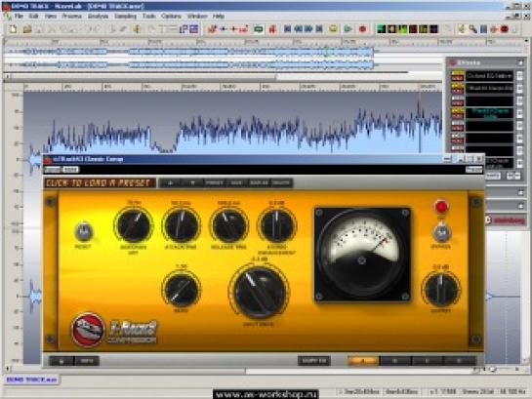Image resolution: width=532 pixels, height=399 pixels.
Task: Click the next preset down-arrow button in plugin
Action: point(192,183)
